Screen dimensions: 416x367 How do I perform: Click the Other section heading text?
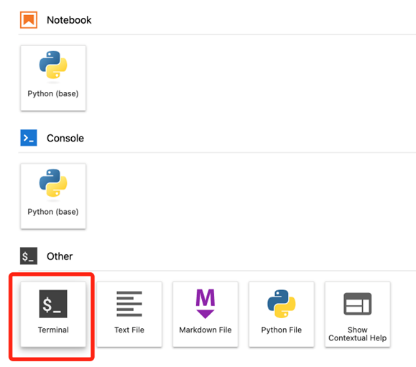(60, 256)
